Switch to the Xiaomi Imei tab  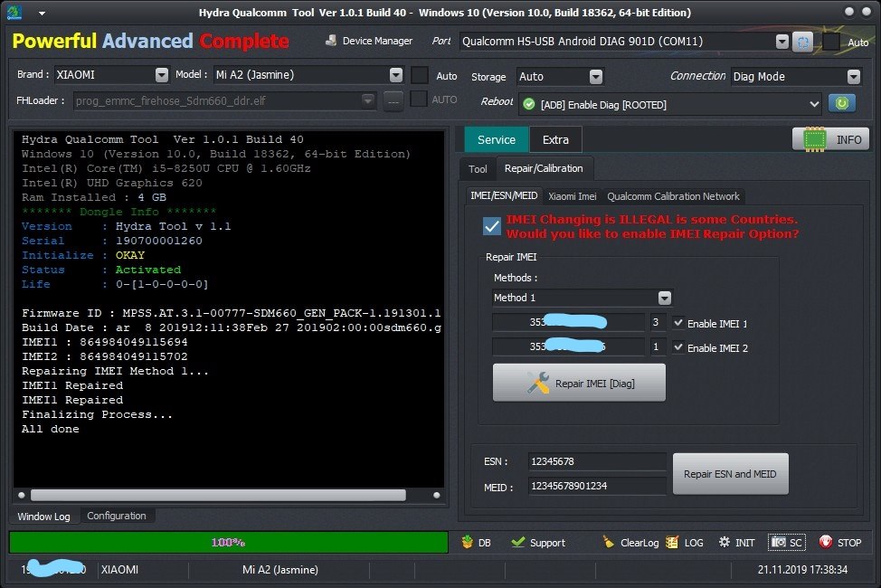[572, 196]
